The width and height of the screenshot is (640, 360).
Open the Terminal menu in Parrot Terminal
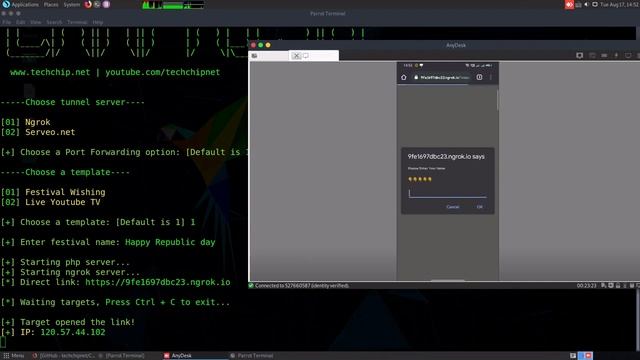click(x=77, y=22)
